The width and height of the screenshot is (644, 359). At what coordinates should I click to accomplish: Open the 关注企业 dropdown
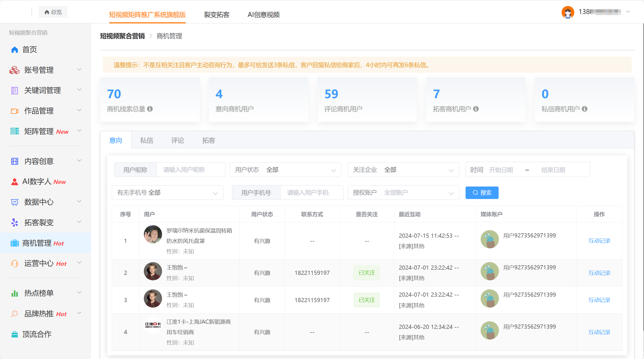tap(403, 170)
